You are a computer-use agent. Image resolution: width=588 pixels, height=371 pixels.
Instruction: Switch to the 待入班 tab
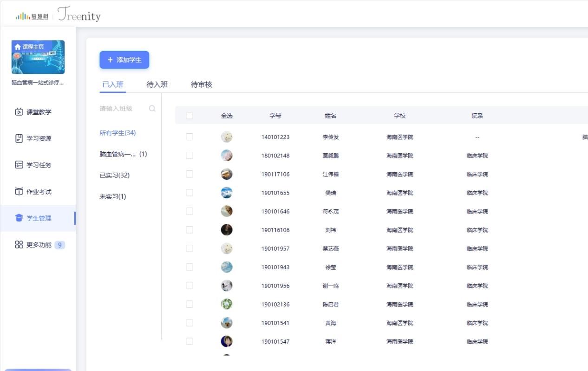(x=157, y=85)
